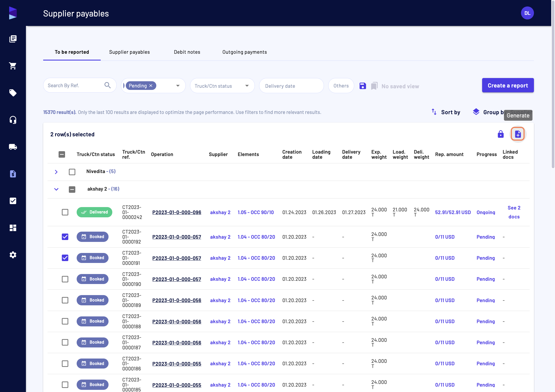Click the app logo in the sidebar

click(x=13, y=13)
